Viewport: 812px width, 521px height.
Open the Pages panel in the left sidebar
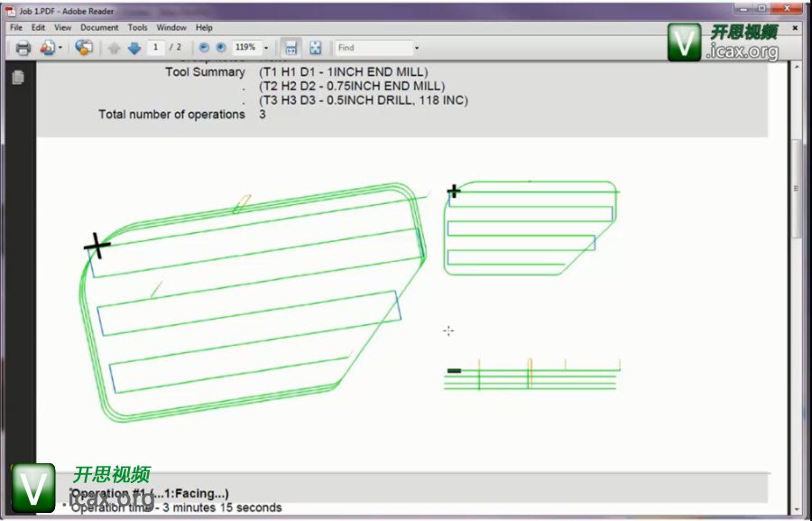17,78
